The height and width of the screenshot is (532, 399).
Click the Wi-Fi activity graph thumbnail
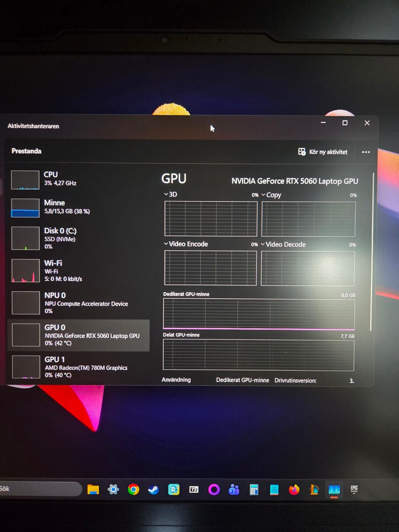25,271
